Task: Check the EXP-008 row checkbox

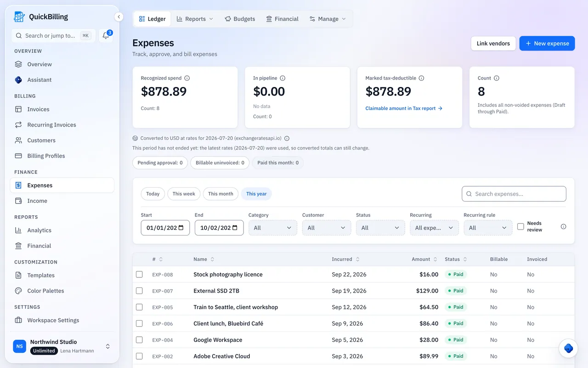Action: pyautogui.click(x=139, y=275)
